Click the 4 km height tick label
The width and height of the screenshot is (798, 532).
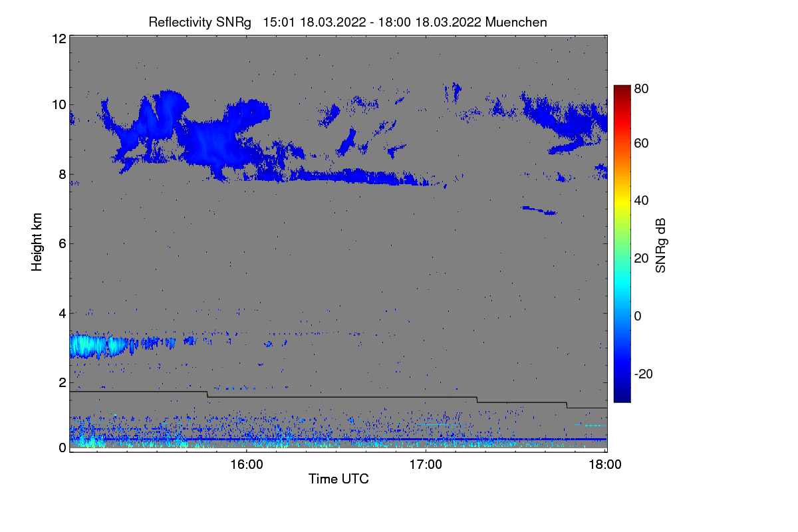63,313
